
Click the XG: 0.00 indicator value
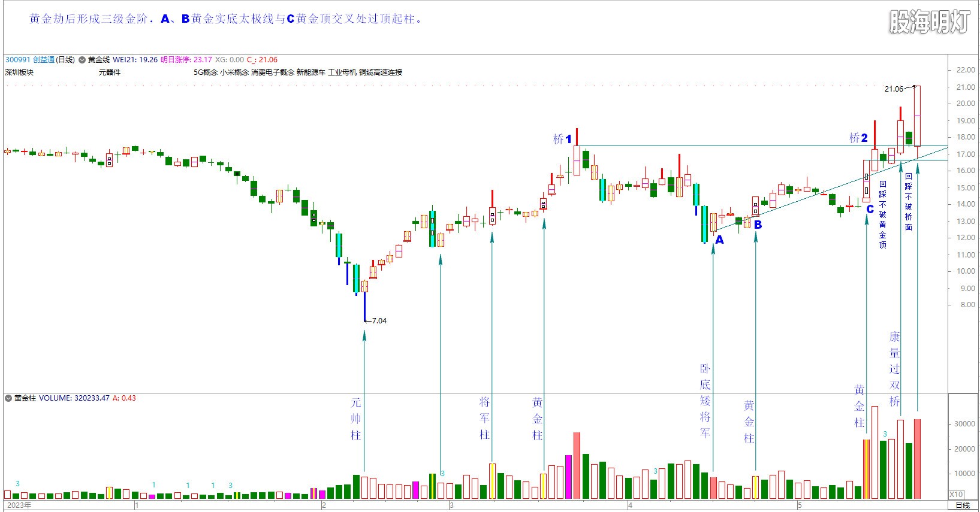tap(230, 60)
